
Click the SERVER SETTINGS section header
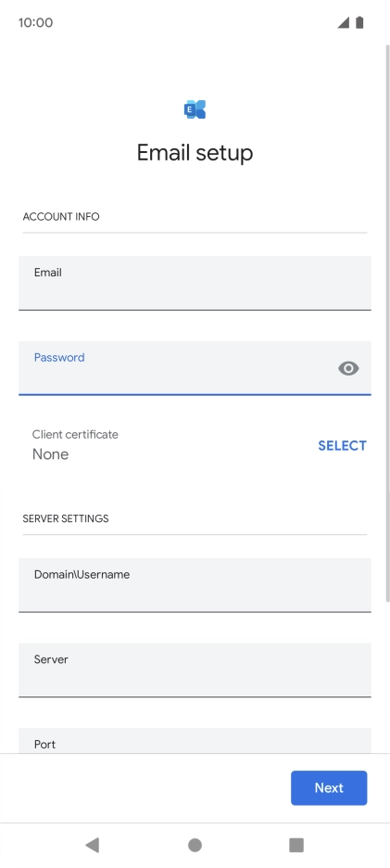[65, 518]
